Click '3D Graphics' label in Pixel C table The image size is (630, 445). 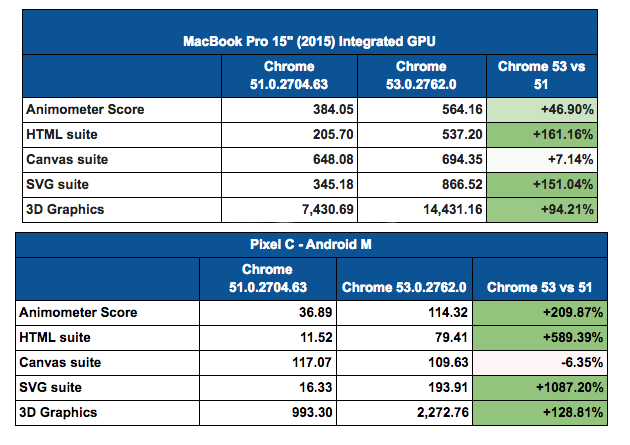tap(58, 412)
